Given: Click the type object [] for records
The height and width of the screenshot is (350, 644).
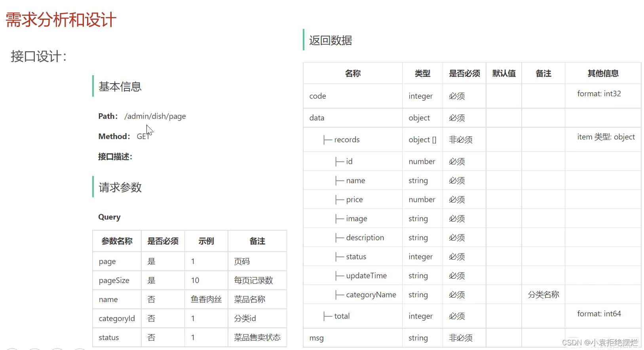Looking at the screenshot, I should click(422, 139).
